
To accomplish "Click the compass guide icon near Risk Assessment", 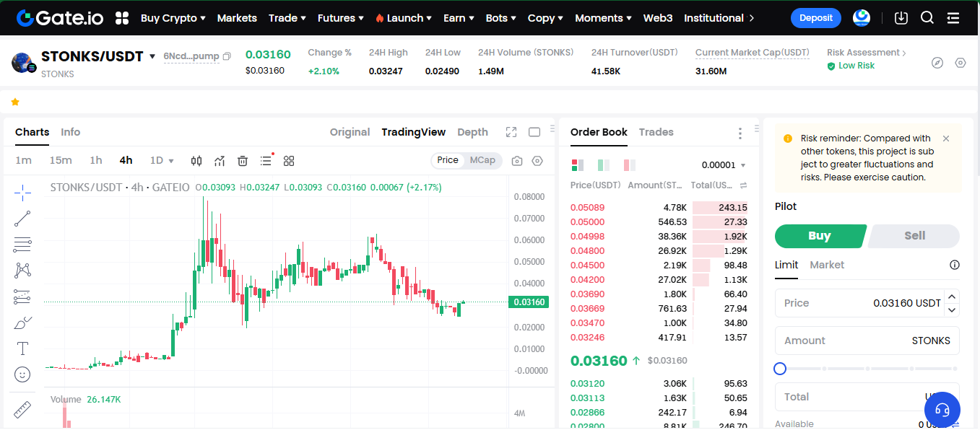I will pos(937,63).
